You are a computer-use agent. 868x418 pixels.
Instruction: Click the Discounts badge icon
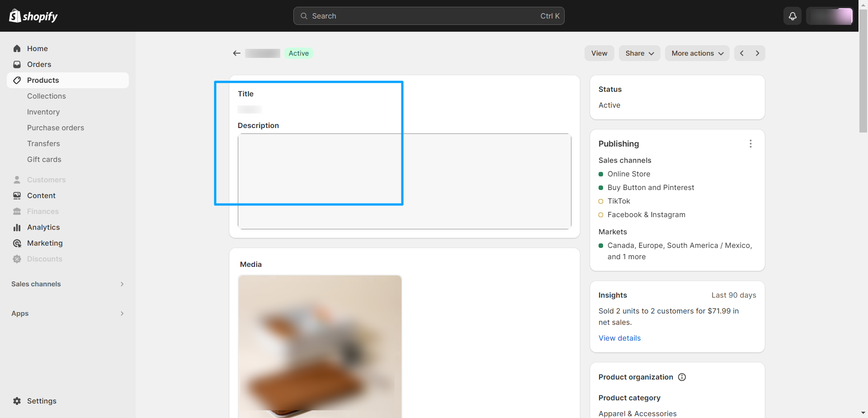click(x=17, y=259)
